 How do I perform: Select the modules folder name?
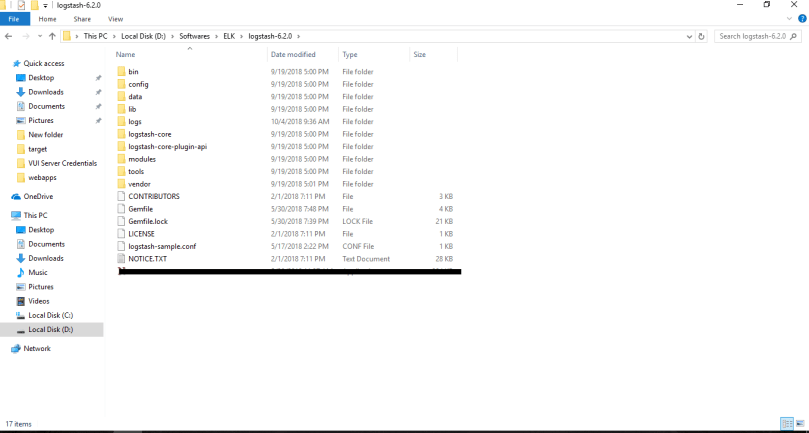pos(142,159)
